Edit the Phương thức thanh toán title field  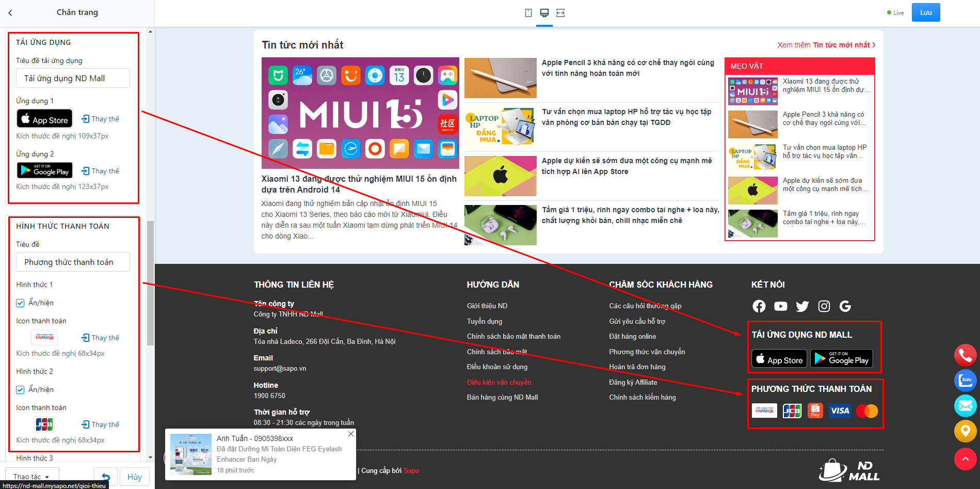click(x=73, y=262)
